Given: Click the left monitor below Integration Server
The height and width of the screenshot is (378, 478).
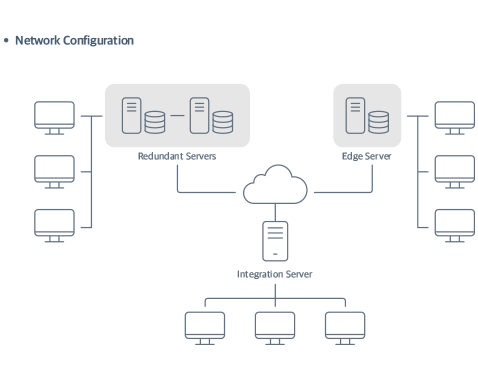Looking at the screenshot, I should point(205,328).
